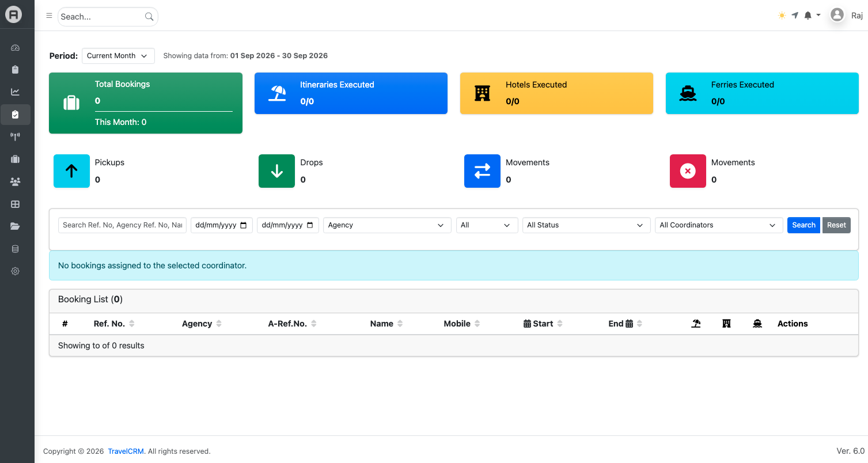This screenshot has width=868, height=463.
Task: Click the Total Bookings green card
Action: point(146,103)
